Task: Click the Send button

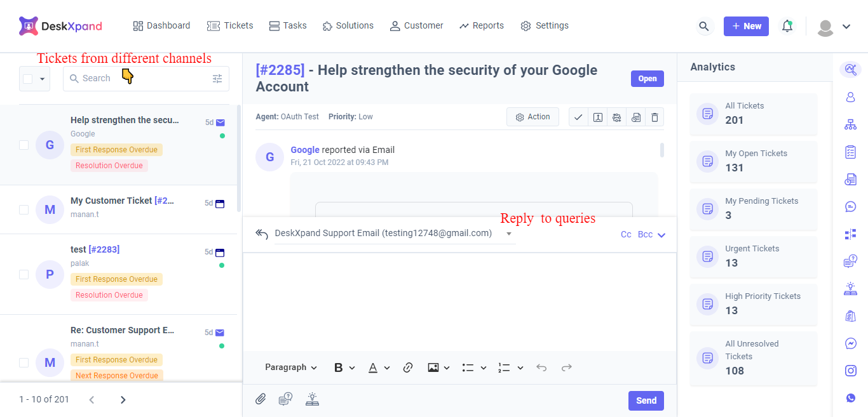Action: tap(646, 400)
